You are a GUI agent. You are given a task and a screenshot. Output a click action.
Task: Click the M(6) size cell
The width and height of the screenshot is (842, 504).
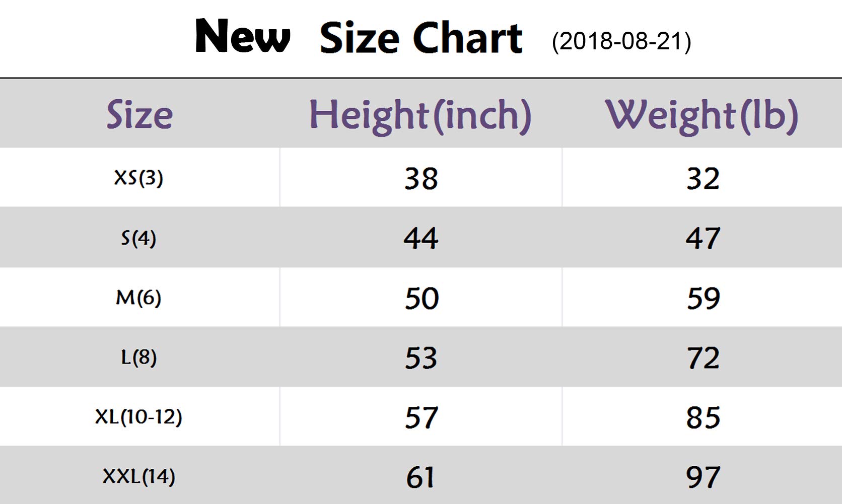tap(138, 298)
